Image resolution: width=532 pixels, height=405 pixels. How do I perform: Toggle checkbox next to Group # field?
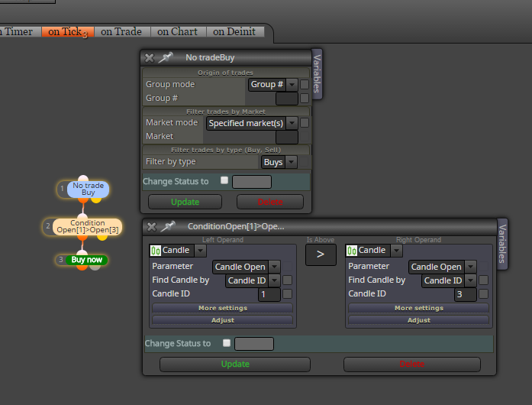coord(305,98)
